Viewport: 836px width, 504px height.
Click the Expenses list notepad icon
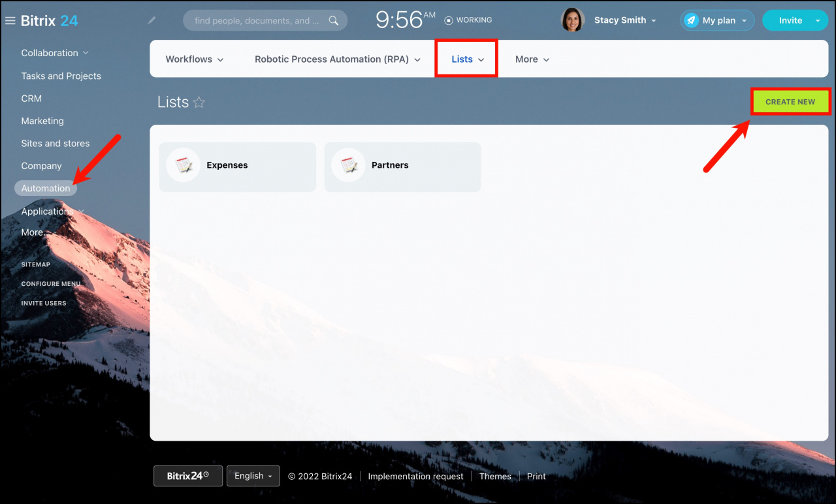pos(184,165)
